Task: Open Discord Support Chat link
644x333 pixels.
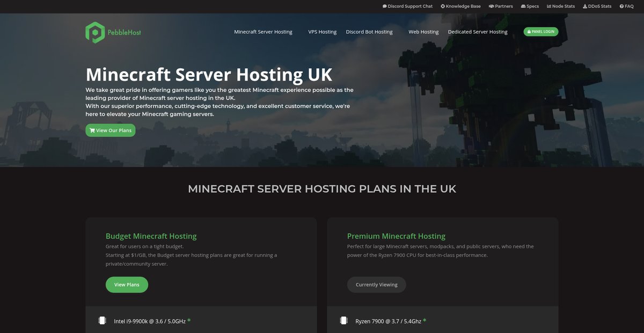Action: pos(407,6)
